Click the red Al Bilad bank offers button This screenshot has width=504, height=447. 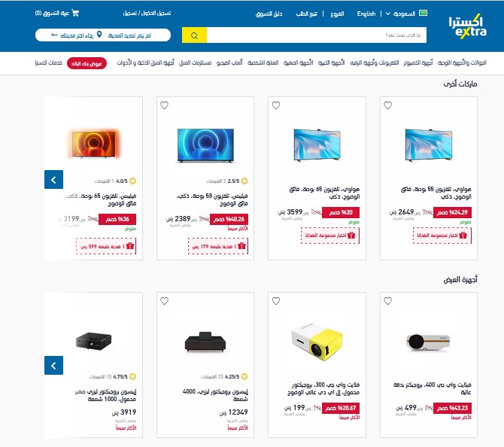click(87, 63)
